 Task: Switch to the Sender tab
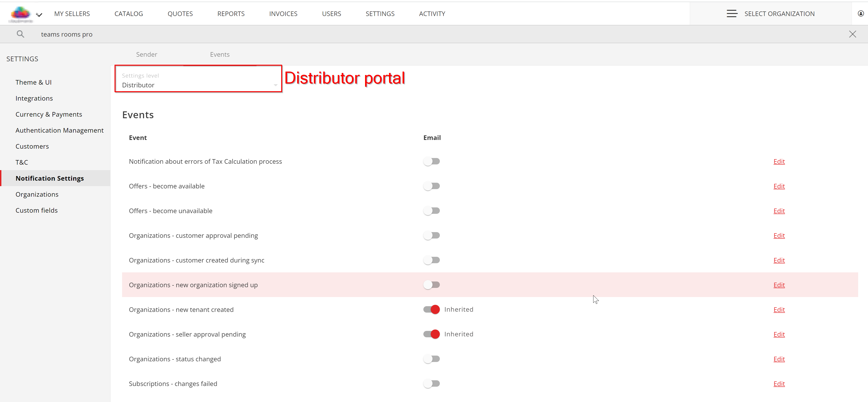147,55
